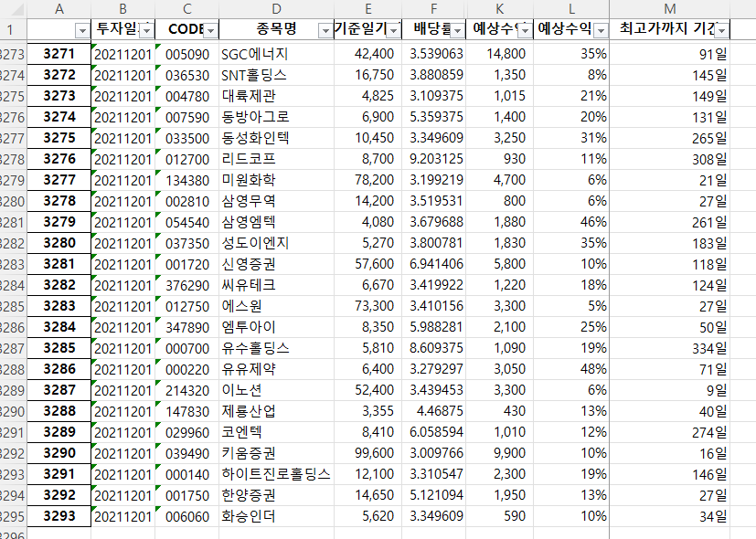Open the filter dropdown in column K header
This screenshot has height=539, width=756.
(525, 31)
